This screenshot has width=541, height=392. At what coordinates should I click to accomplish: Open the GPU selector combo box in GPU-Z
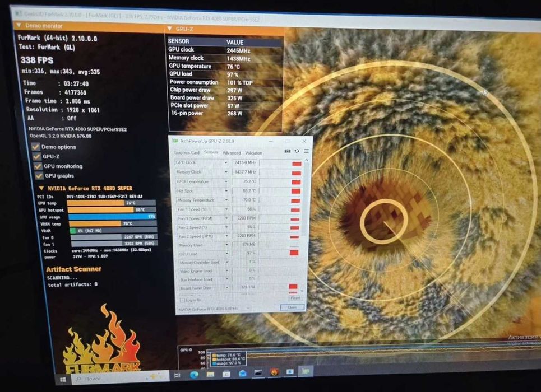click(x=214, y=309)
